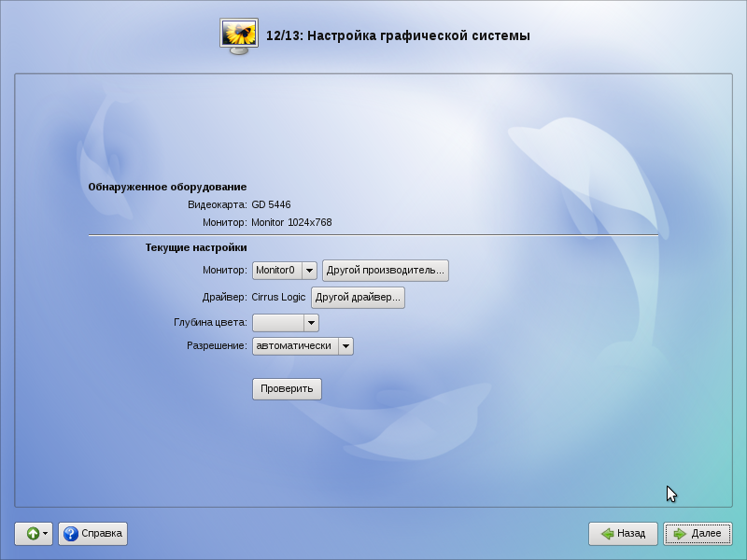Click the green forward arrow icon on Далее
Image resolution: width=747 pixels, height=560 pixels.
680,534
